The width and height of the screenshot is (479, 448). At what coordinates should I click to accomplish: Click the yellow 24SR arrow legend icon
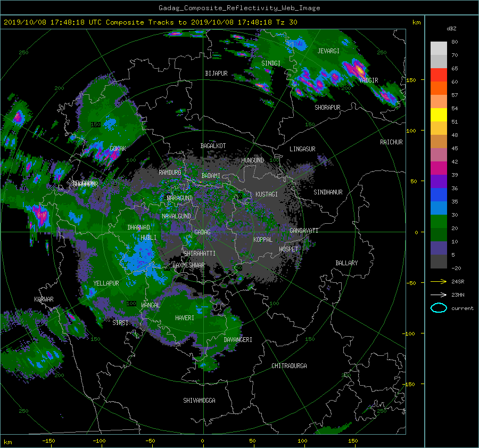tap(439, 281)
